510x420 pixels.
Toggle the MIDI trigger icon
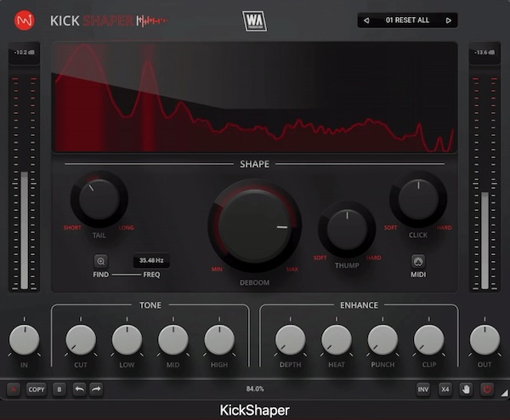pyautogui.click(x=418, y=261)
